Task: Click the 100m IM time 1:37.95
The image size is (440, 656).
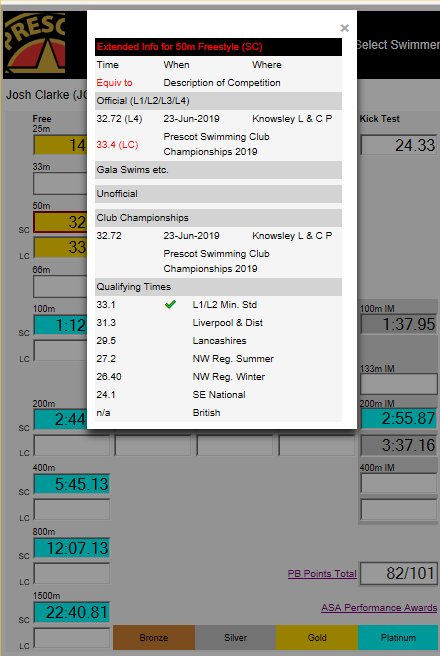Action: [399, 324]
